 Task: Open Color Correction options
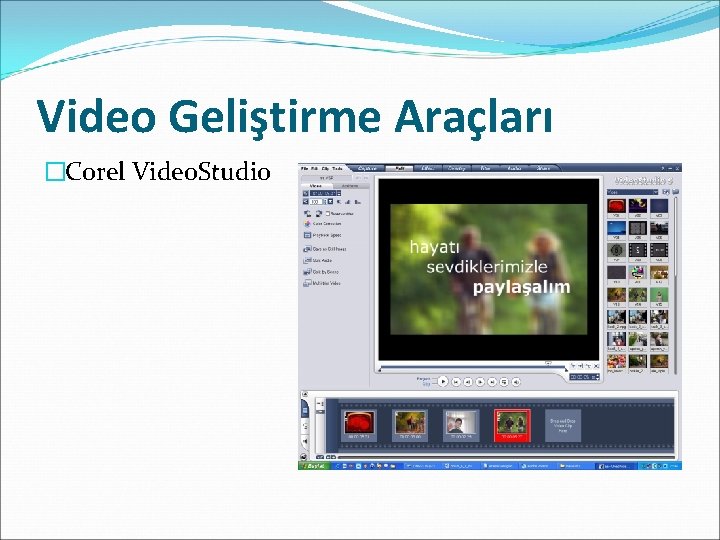coord(322,224)
